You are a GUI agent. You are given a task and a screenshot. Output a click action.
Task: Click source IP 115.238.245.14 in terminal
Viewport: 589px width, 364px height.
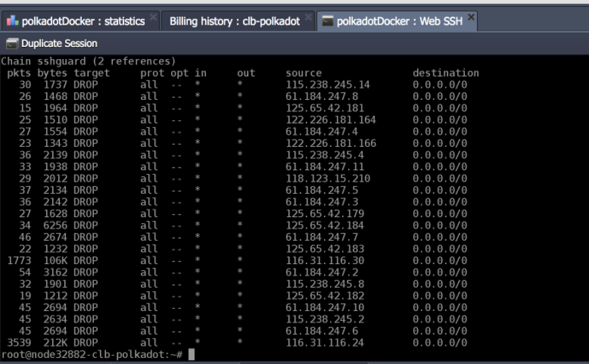click(x=328, y=84)
